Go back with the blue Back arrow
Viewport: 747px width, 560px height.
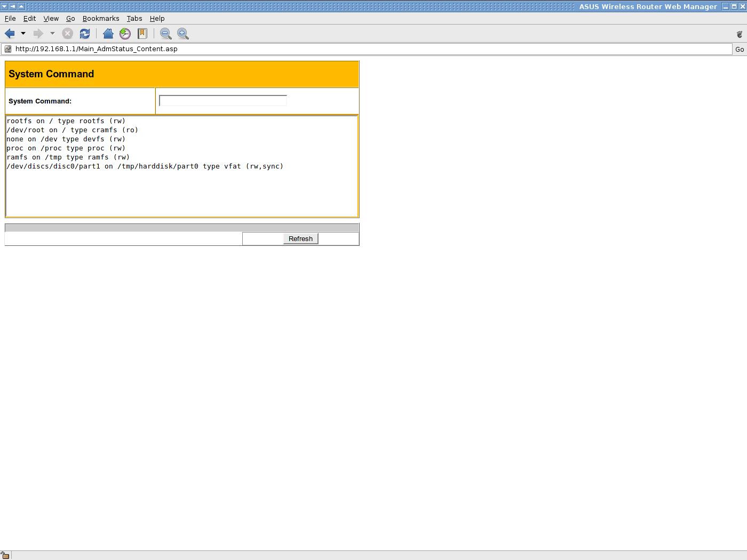[10, 34]
